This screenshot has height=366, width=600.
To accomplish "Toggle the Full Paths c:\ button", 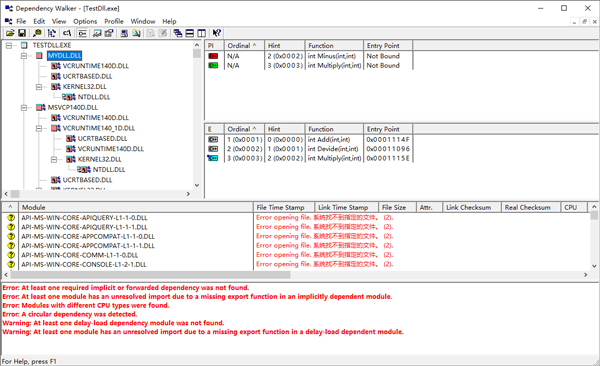I will pyautogui.click(x=67, y=33).
